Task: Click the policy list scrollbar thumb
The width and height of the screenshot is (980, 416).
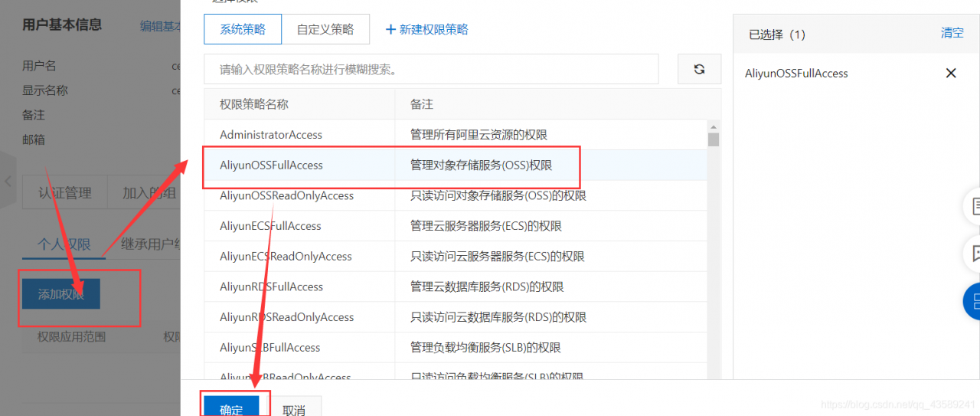Action: point(714,139)
